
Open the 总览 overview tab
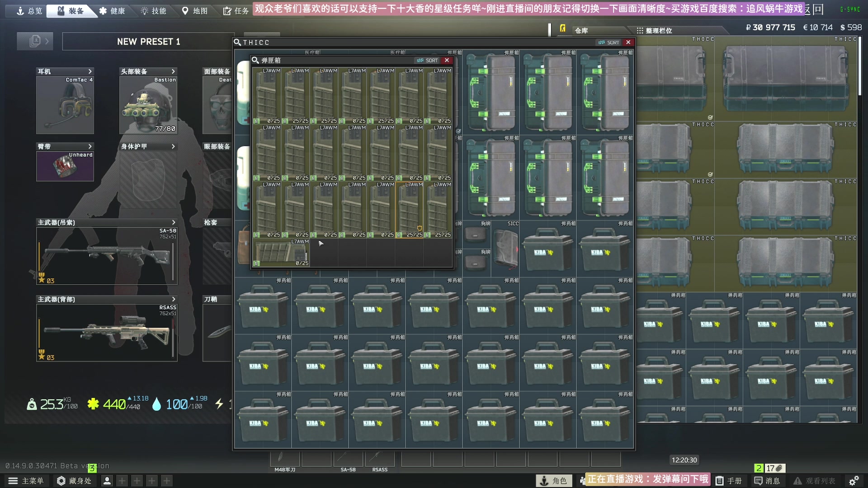(x=29, y=11)
